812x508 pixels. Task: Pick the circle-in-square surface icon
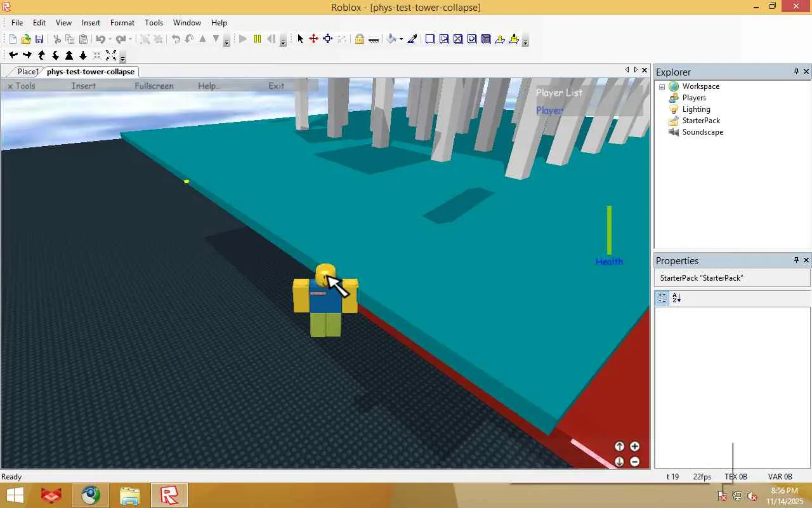point(472,39)
